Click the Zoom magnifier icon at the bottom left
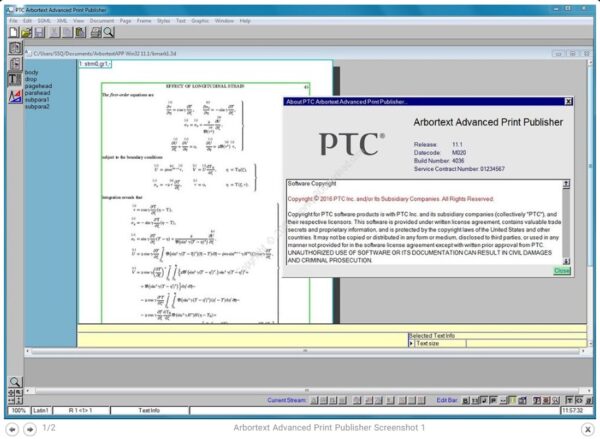 coord(15,382)
